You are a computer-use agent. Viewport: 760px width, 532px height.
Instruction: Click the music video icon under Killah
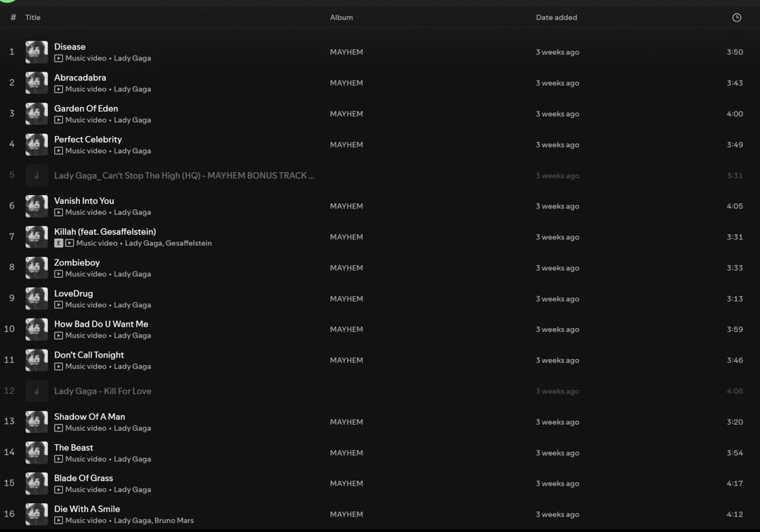(x=69, y=243)
